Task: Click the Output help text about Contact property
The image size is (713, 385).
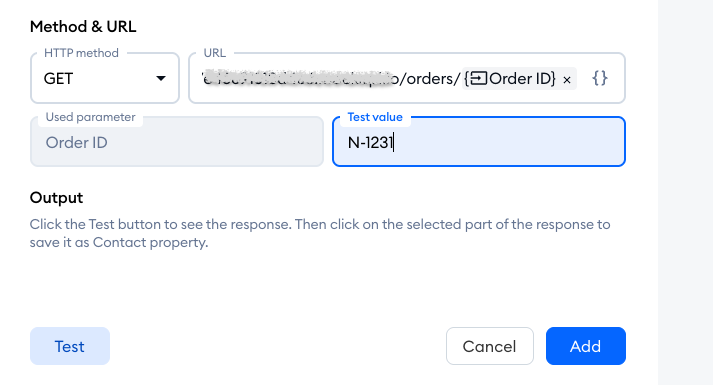Action: 320,233
